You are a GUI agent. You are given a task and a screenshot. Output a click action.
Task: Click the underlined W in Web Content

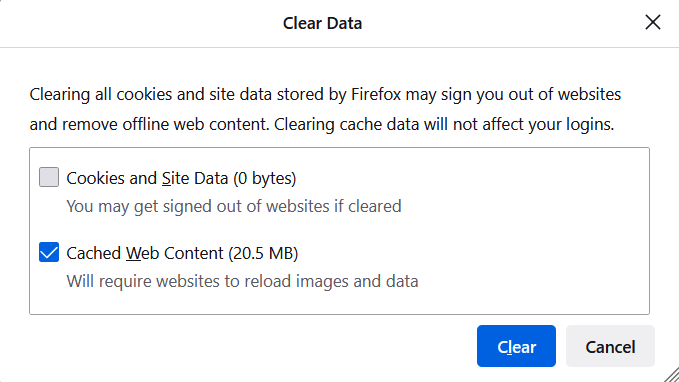click(x=134, y=253)
